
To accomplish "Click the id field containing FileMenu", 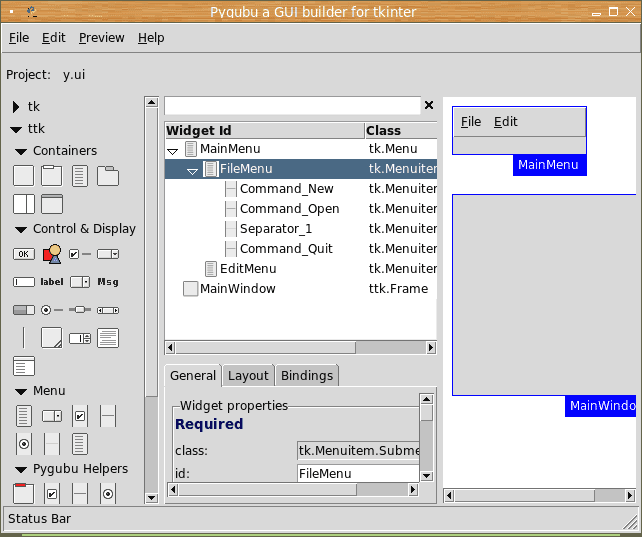I will (358, 474).
